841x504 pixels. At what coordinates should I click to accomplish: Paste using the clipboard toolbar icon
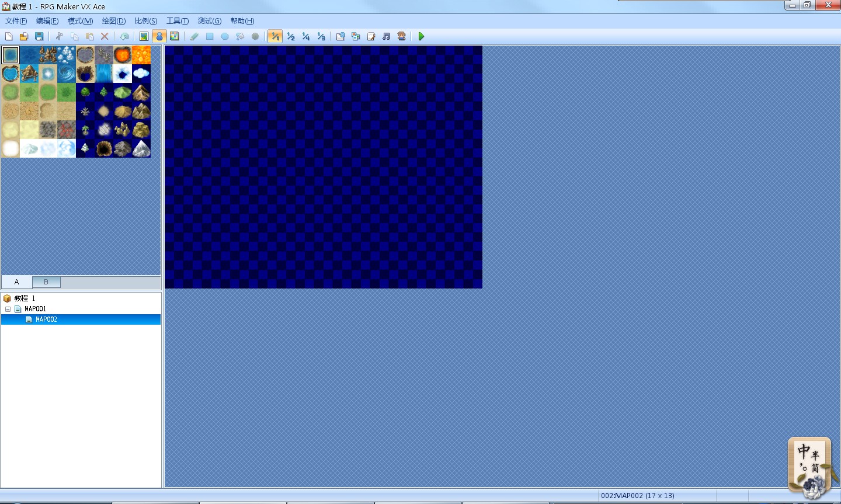pyautogui.click(x=89, y=36)
